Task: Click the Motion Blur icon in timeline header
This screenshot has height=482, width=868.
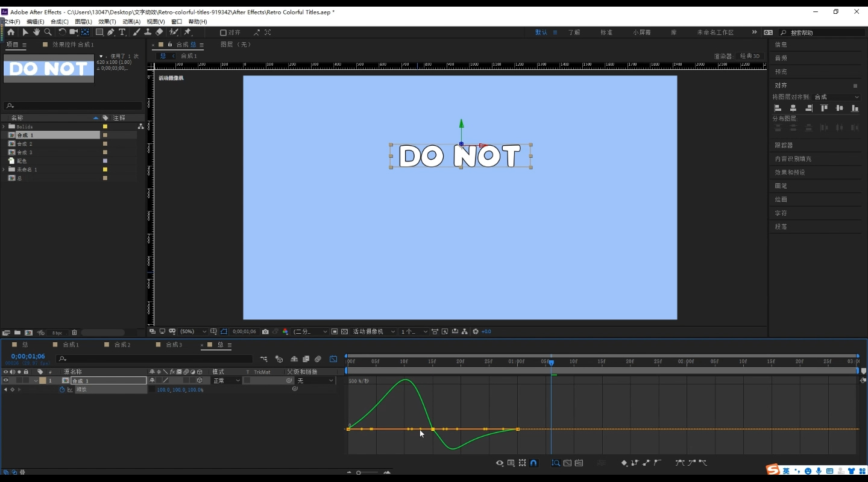Action: (318, 359)
